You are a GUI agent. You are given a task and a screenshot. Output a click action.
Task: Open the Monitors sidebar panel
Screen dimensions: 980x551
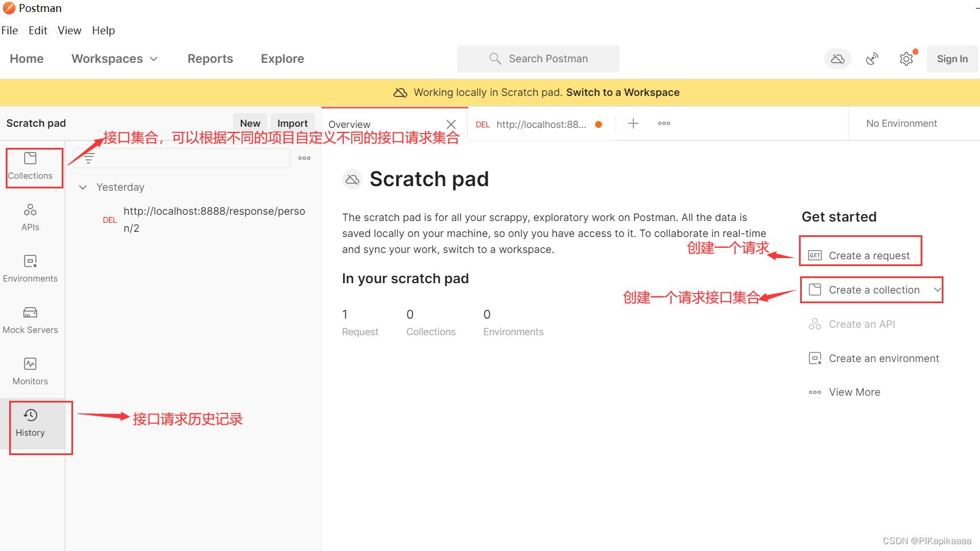30,372
